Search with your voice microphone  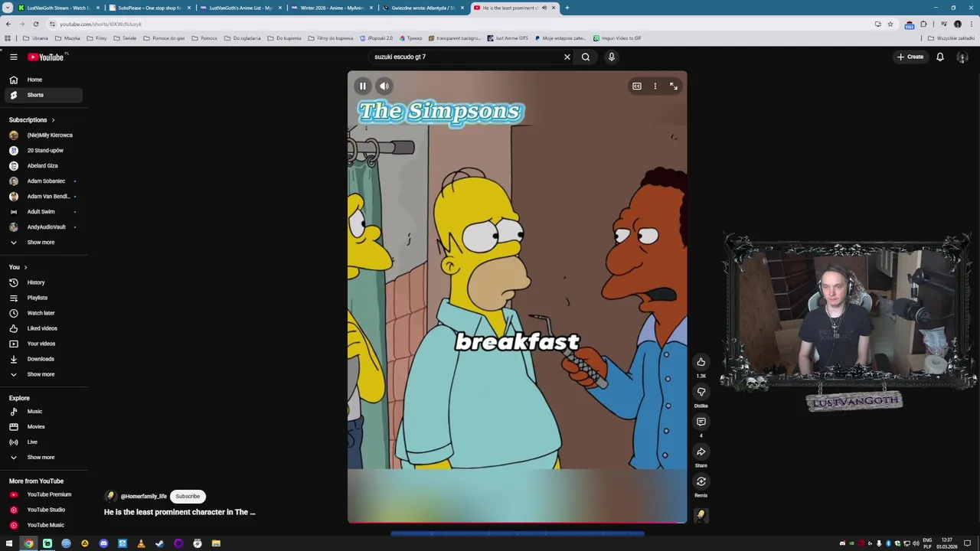point(611,57)
